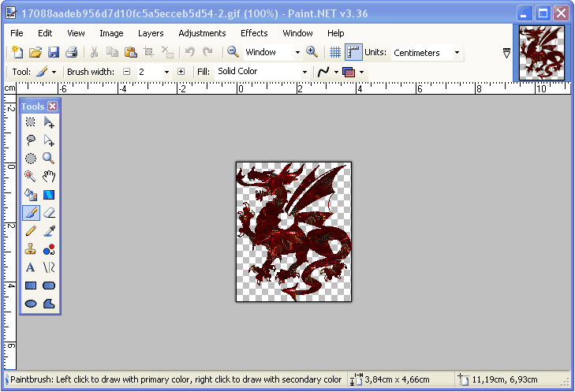Open the Units dropdown showing Centimeters
The height and width of the screenshot is (392, 575).
coord(426,52)
